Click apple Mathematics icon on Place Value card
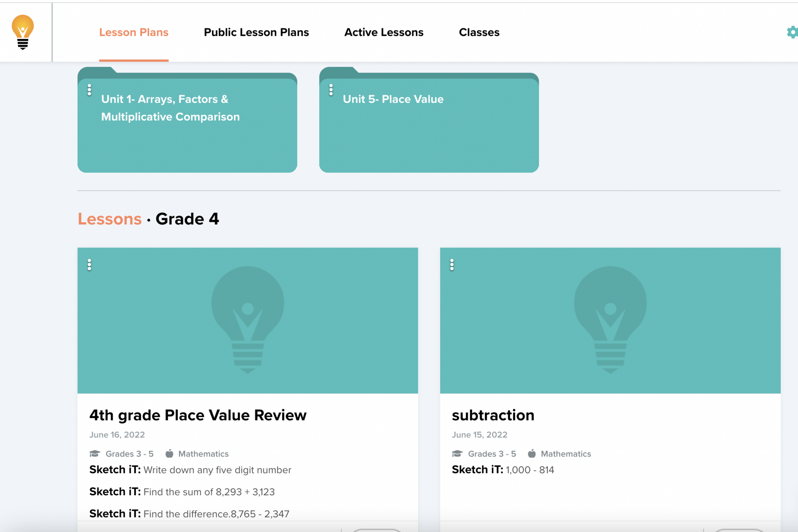This screenshot has height=532, width=798. [169, 454]
